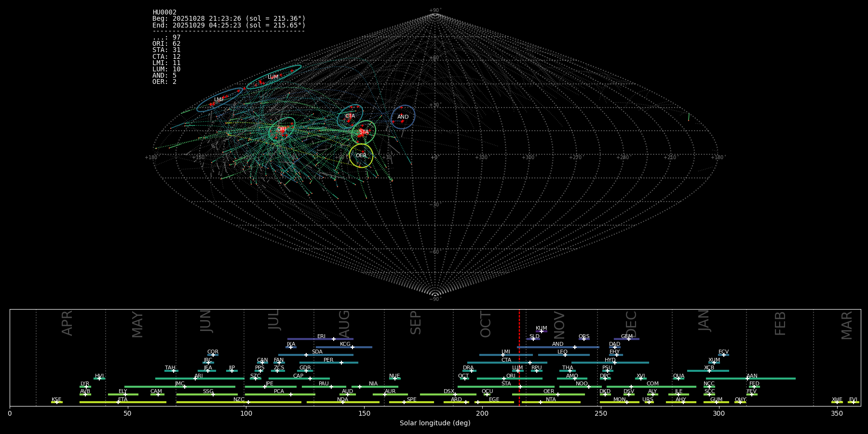Click the ERI shower label in timeline

pyautogui.click(x=321, y=337)
